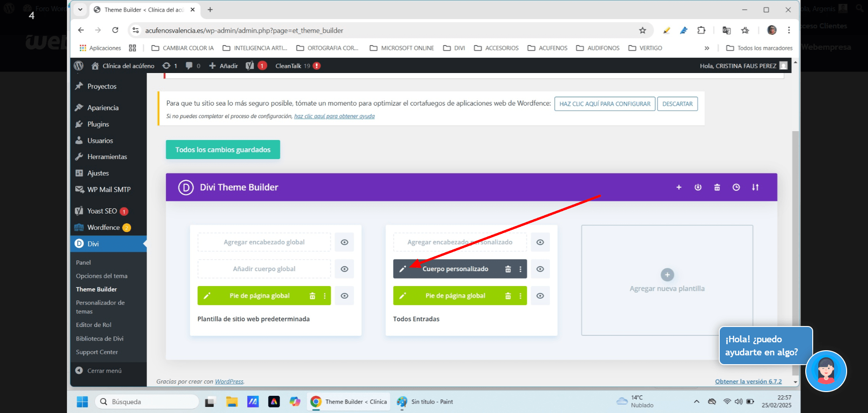Toggle visibility of the global header slot
Image resolution: width=868 pixels, height=413 pixels.
tap(344, 242)
